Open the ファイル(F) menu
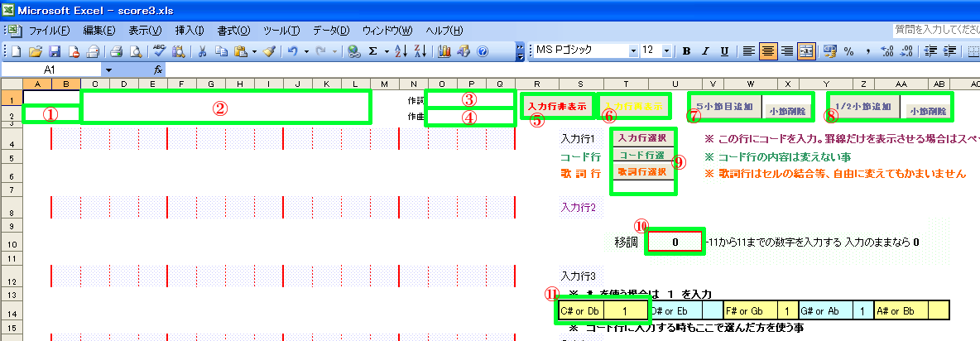 pyautogui.click(x=49, y=31)
